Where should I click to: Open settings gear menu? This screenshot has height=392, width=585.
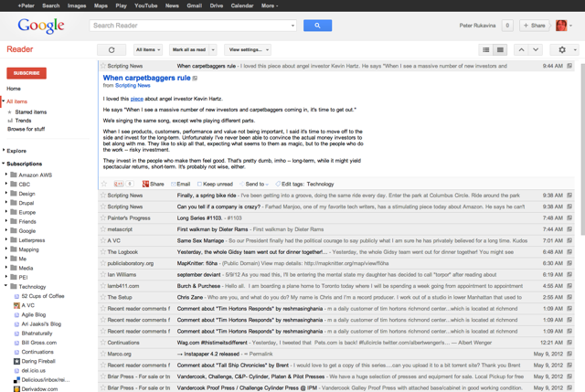click(564, 49)
